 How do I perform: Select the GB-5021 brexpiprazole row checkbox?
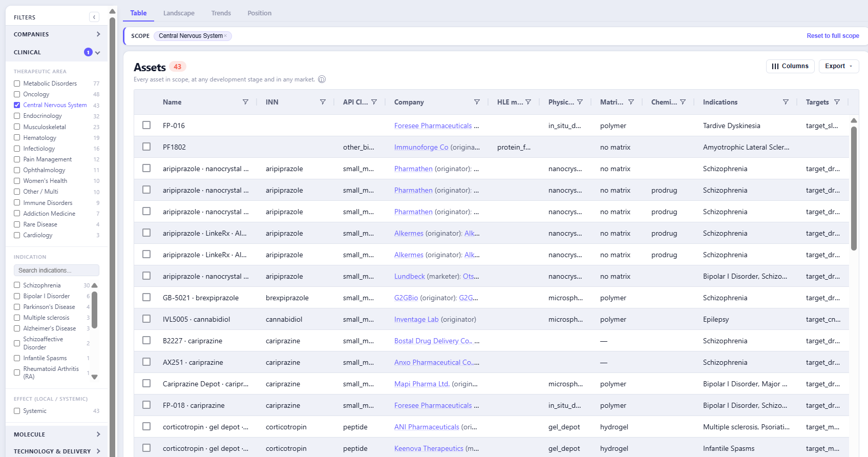[146, 297]
